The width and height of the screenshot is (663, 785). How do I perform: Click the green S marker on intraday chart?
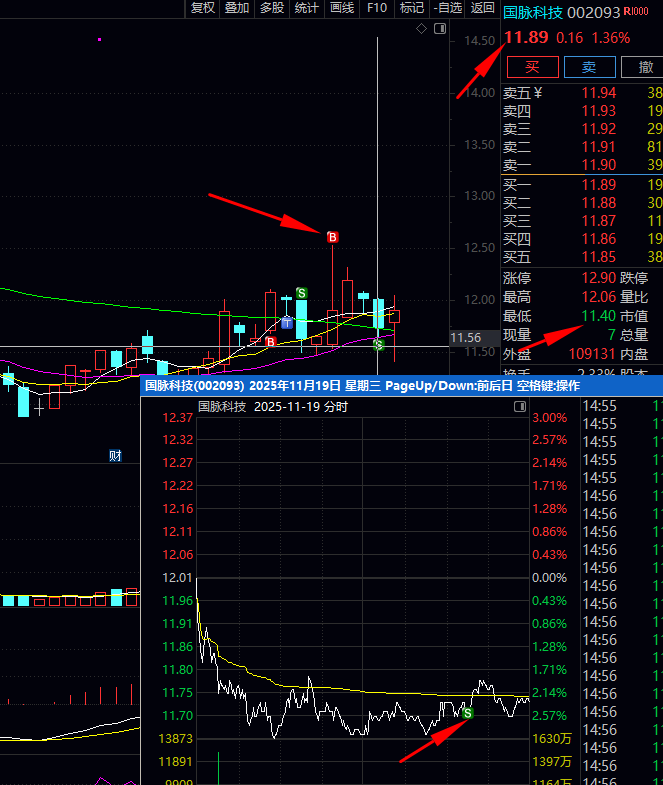468,713
